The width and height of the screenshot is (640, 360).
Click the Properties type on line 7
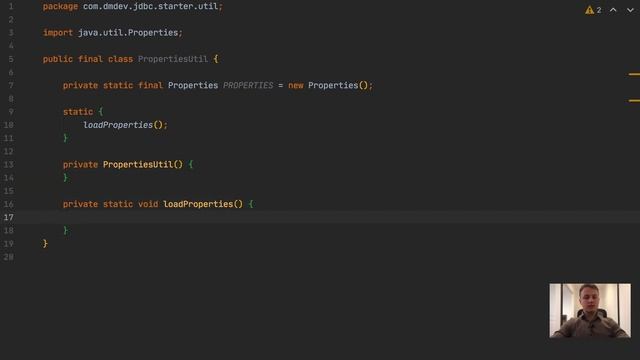point(193,85)
